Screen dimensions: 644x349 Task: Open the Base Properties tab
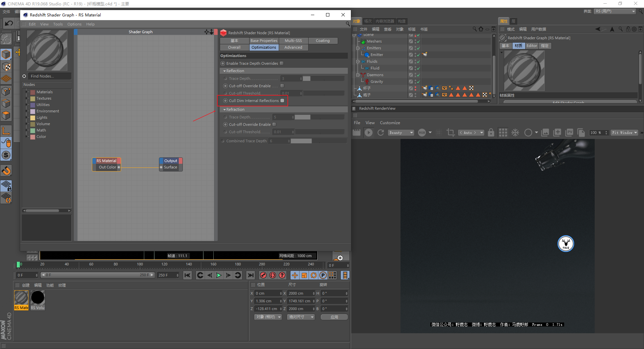click(x=264, y=41)
